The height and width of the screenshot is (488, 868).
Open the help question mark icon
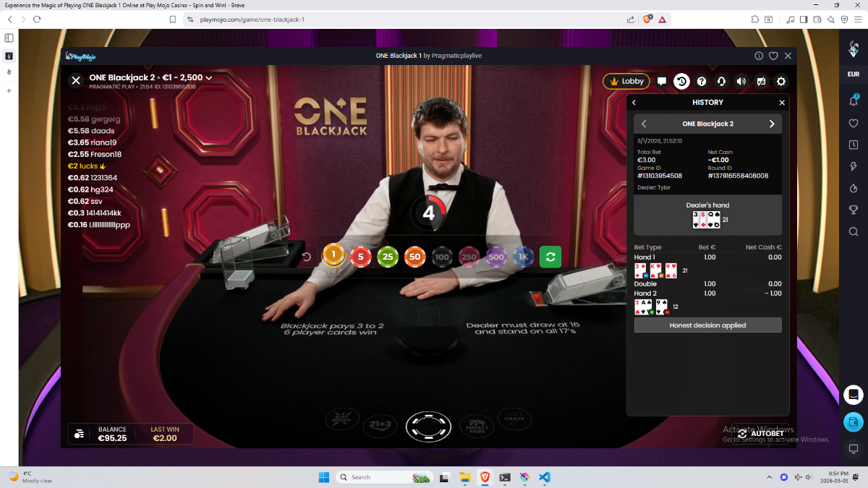(x=701, y=82)
